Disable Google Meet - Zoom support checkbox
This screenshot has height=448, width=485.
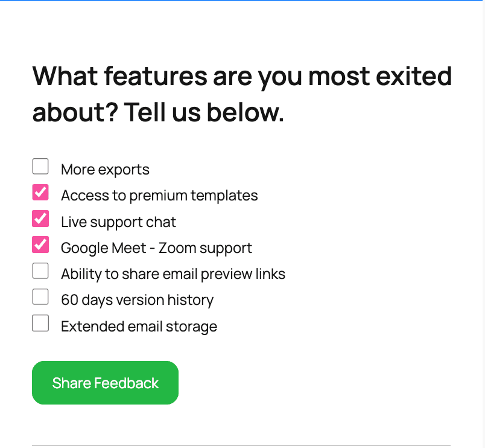40,245
